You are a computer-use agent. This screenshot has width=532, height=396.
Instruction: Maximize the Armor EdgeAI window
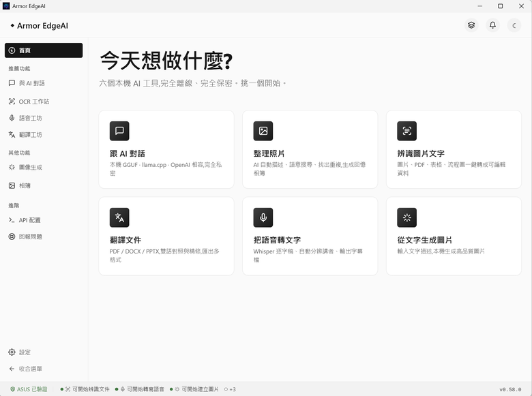click(500, 6)
